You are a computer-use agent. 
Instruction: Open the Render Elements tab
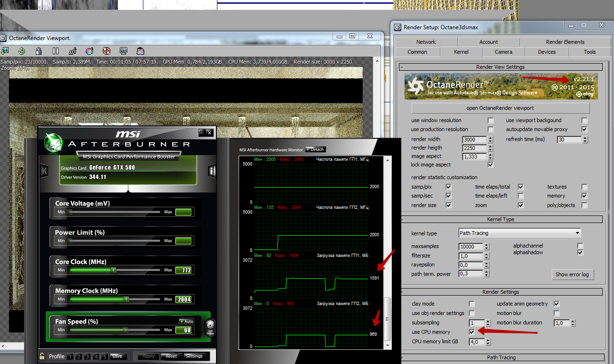click(565, 42)
